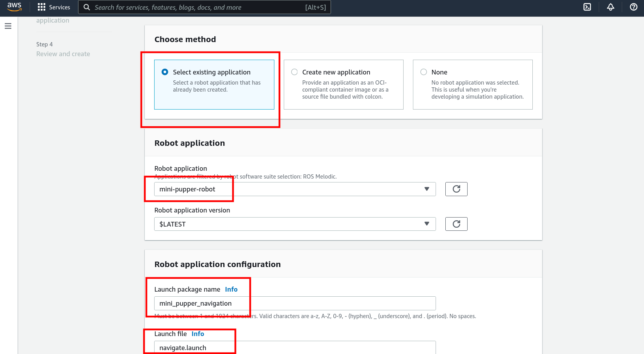Focus the AWS search box

pos(205,7)
